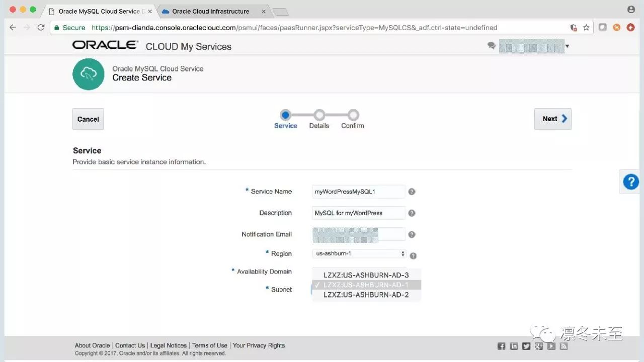
Task: Select LZXZ:US-ASHBURN-AD-3 option
Action: 366,275
